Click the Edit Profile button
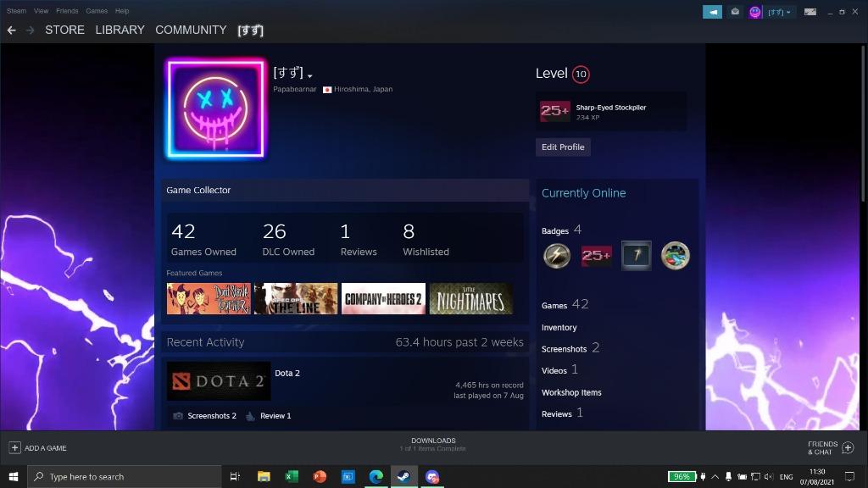Image resolution: width=868 pixels, height=488 pixels. tap(563, 147)
